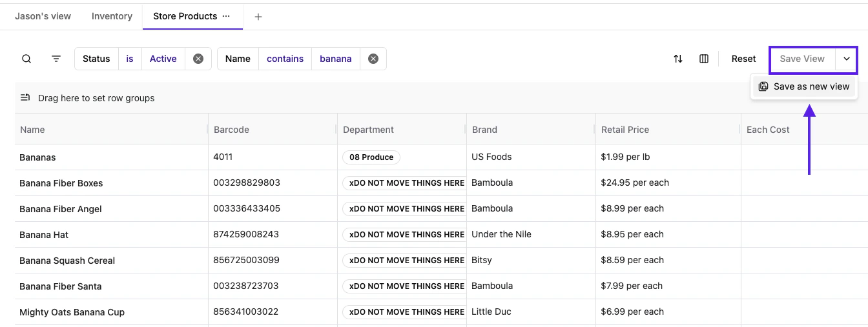The image size is (868, 327).
Task: Change the 'contains' operator in Name filter
Action: [285, 59]
